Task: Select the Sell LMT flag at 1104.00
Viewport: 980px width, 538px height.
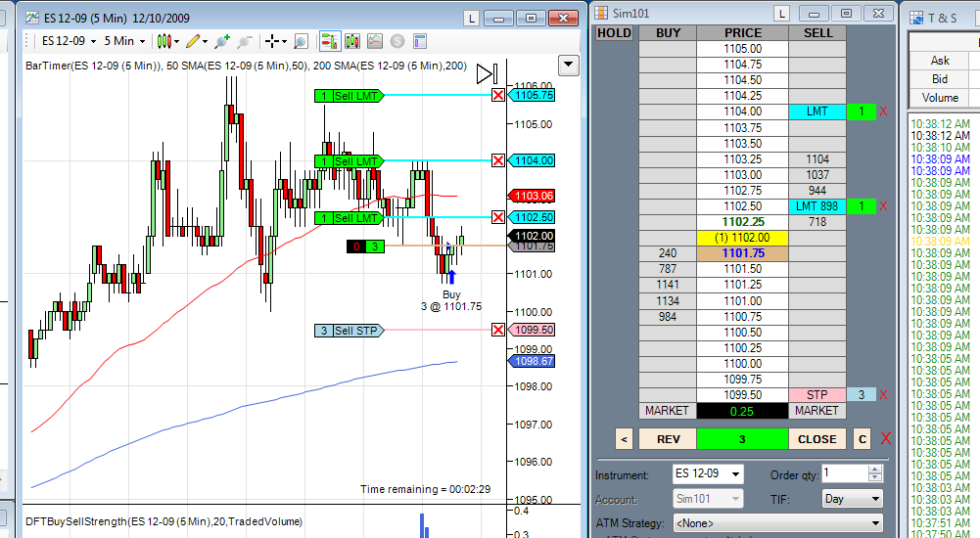Action: 349,161
